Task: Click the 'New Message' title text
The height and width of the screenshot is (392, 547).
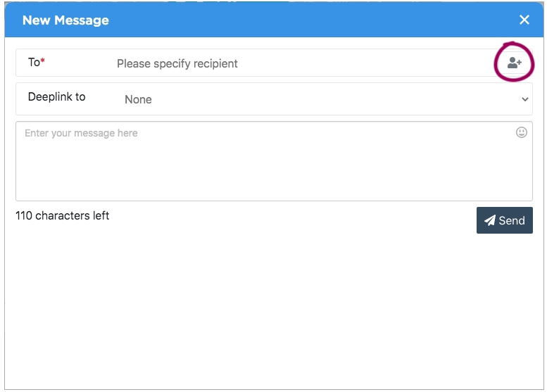Action: click(x=65, y=20)
